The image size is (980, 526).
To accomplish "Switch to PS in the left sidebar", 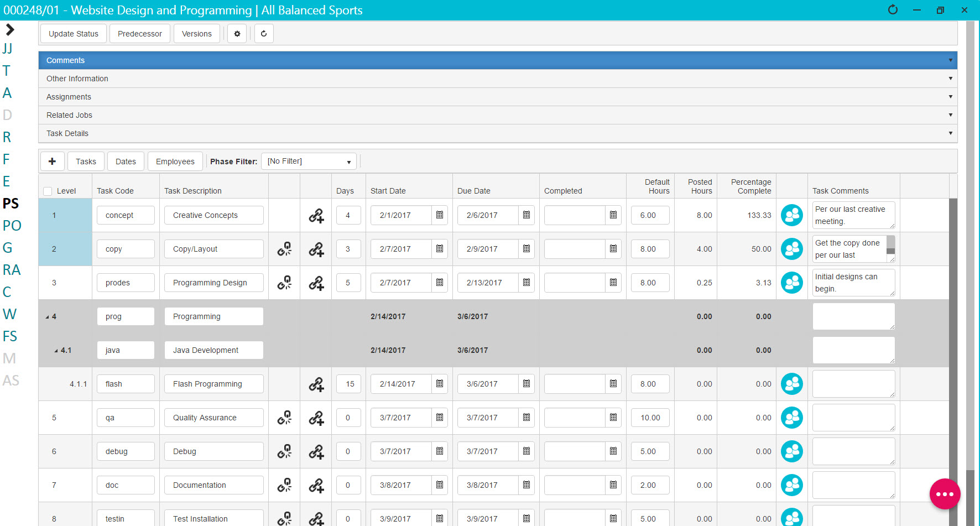I will tap(11, 204).
